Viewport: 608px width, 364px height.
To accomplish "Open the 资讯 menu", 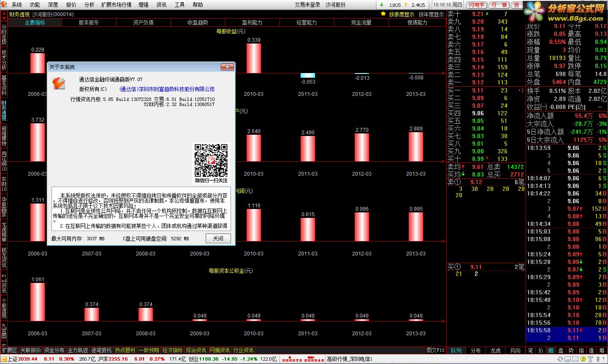I will 161,5.
